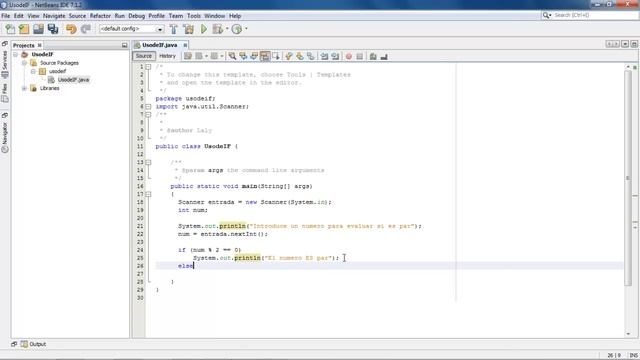
Task: Run the project with the green arrow
Action: [x=204, y=29]
